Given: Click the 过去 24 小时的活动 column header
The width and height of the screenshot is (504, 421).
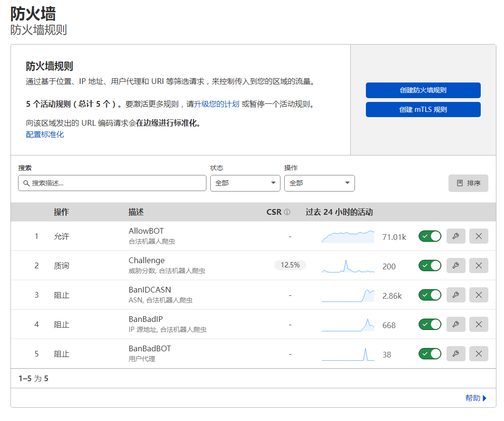Looking at the screenshot, I should click(x=339, y=212).
